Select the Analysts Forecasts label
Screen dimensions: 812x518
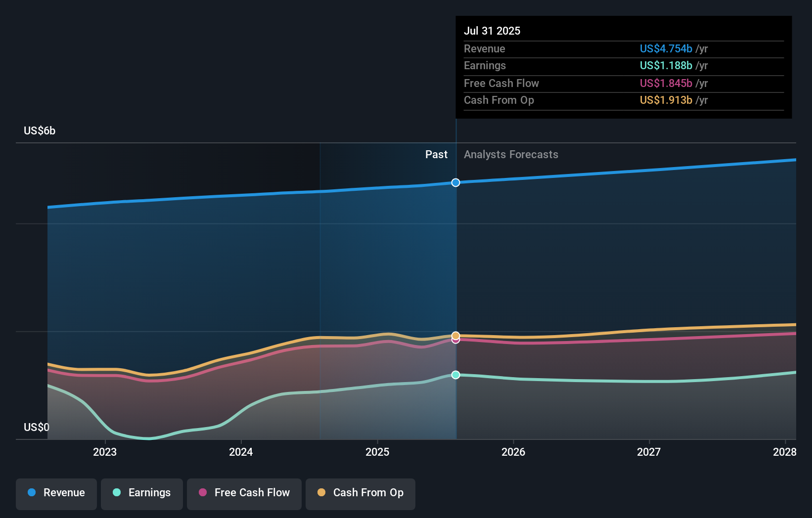tap(511, 154)
